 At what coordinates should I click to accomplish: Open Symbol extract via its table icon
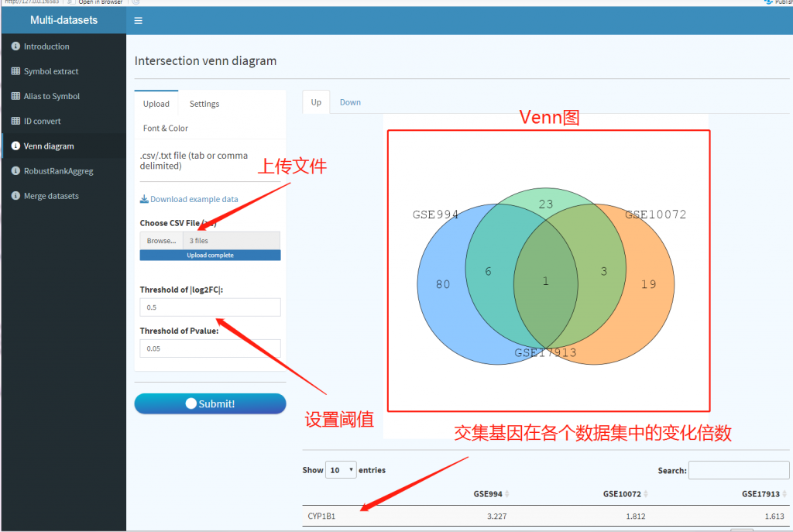(x=18, y=70)
